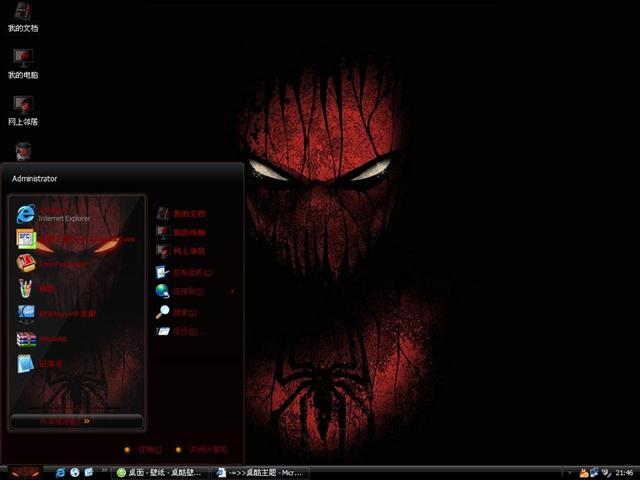Screen dimensions: 640x480
Task: Switch to the 桌面 - 壁纸 taskbar window
Action: 160,472
